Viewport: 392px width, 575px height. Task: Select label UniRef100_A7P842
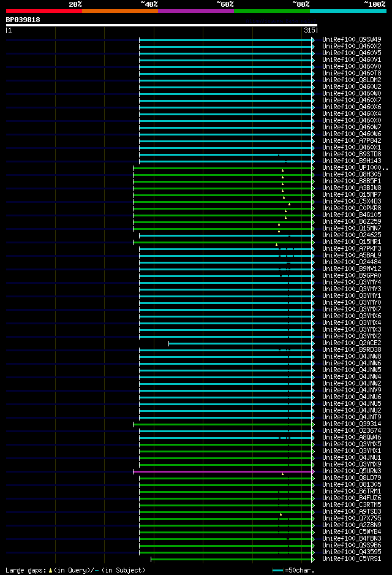pos(352,140)
